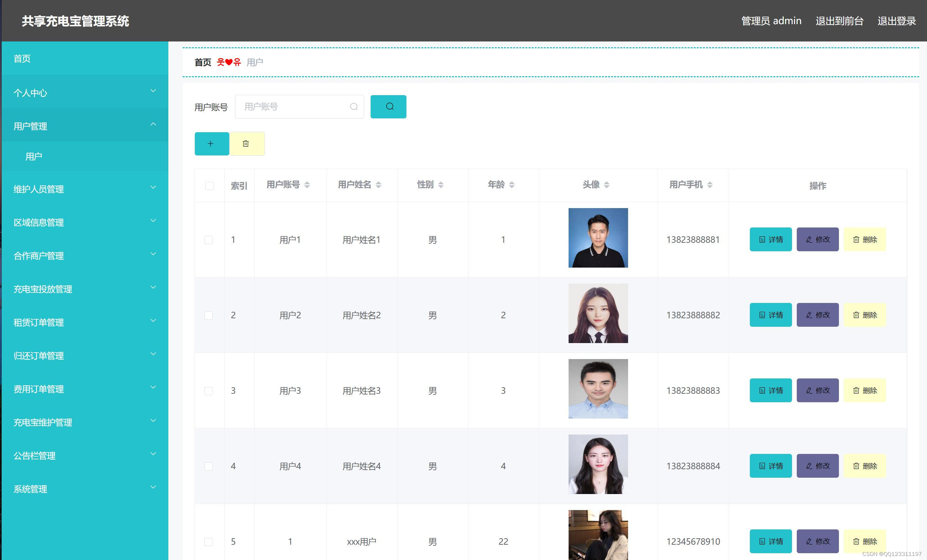The width and height of the screenshot is (927, 560).
Task: Click 退出到前台 in top bar
Action: (839, 21)
